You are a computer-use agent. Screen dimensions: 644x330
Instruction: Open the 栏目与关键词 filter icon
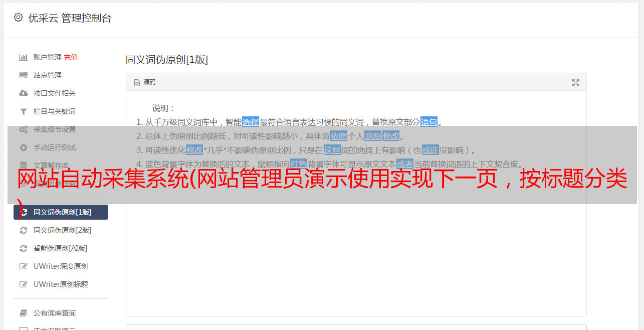(x=23, y=111)
